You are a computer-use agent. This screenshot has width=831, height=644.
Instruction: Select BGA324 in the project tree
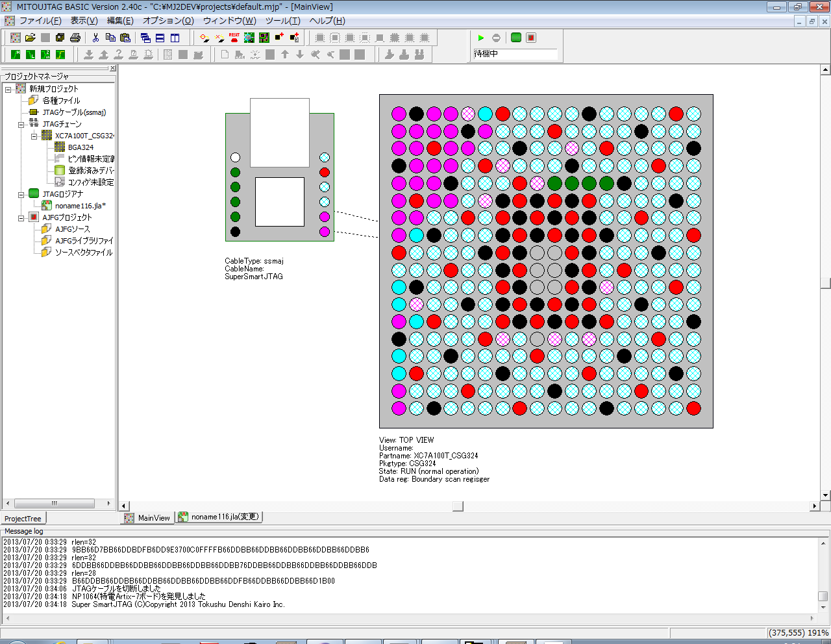[x=81, y=147]
